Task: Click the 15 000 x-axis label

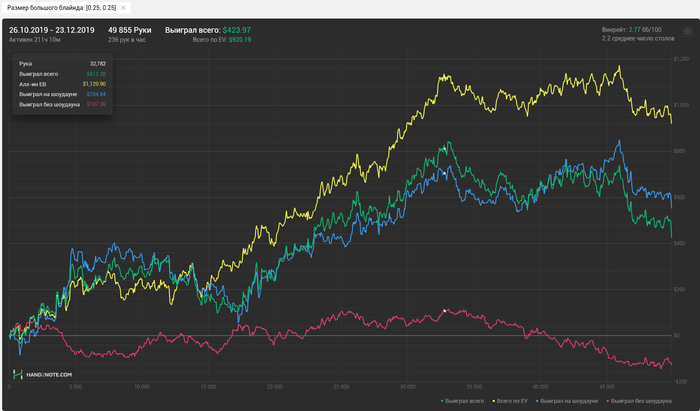Action: [208, 387]
